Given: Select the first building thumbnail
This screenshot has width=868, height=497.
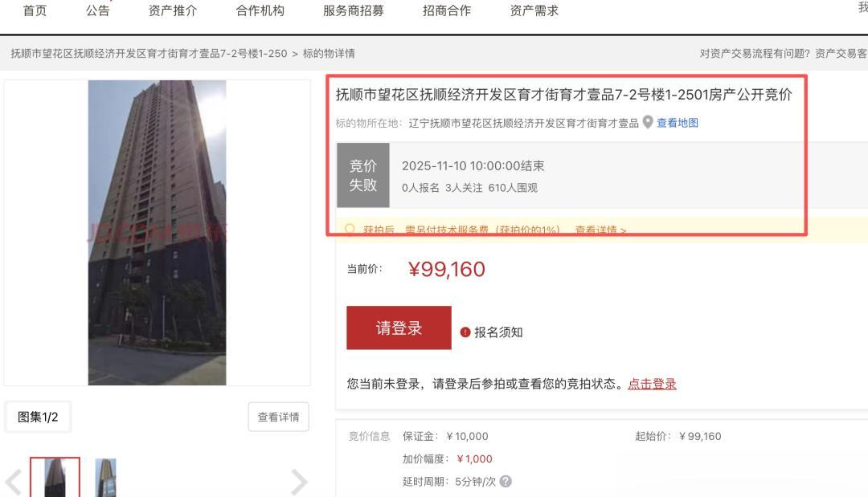Looking at the screenshot, I should (55, 477).
